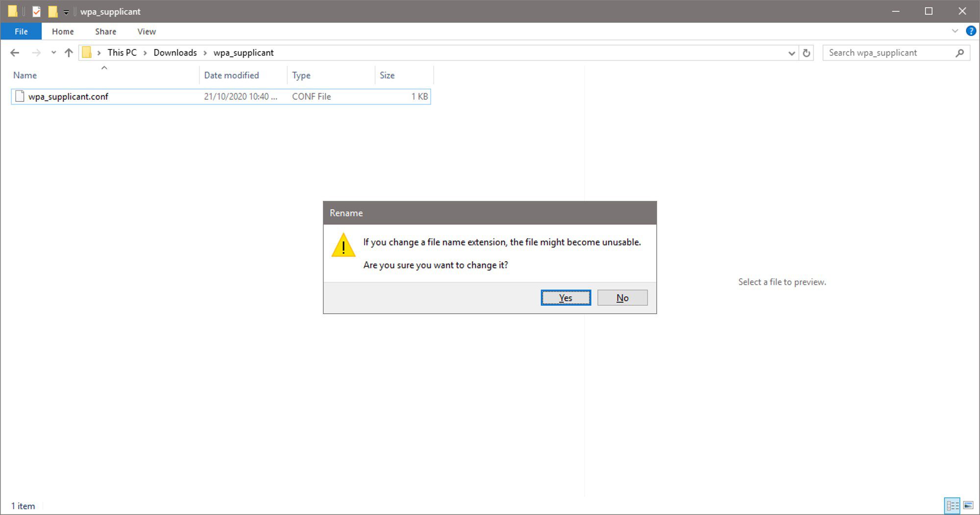Open the View ribbon tab

pos(147,31)
